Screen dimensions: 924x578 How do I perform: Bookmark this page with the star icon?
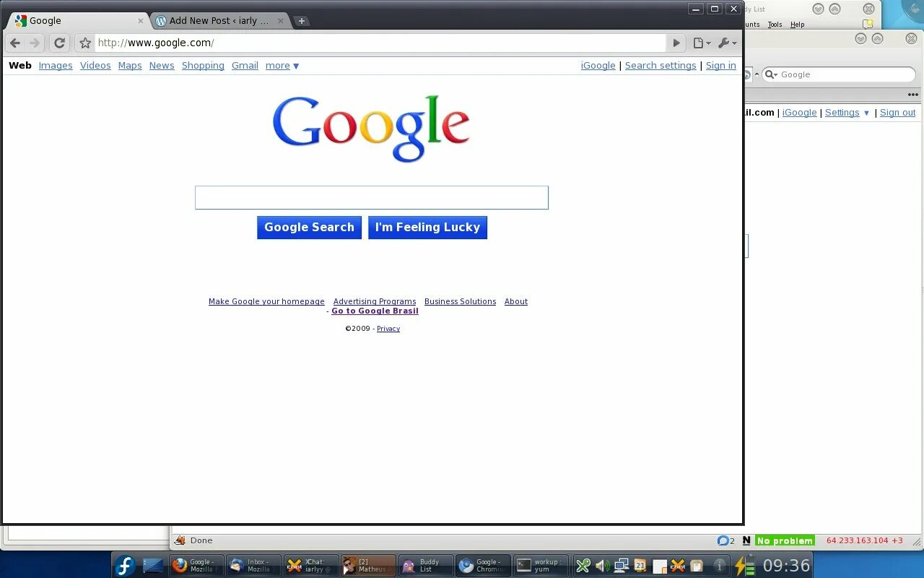tap(85, 43)
